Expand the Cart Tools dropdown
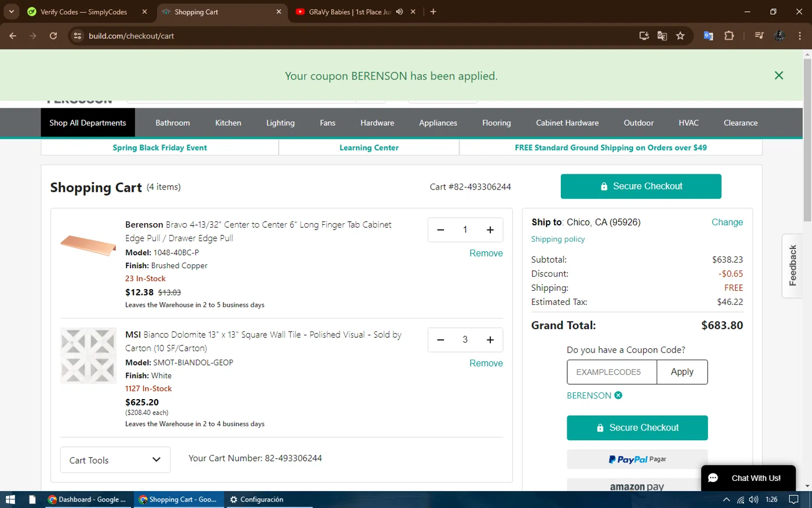Screen dimensions: 812x508 coord(115,460)
